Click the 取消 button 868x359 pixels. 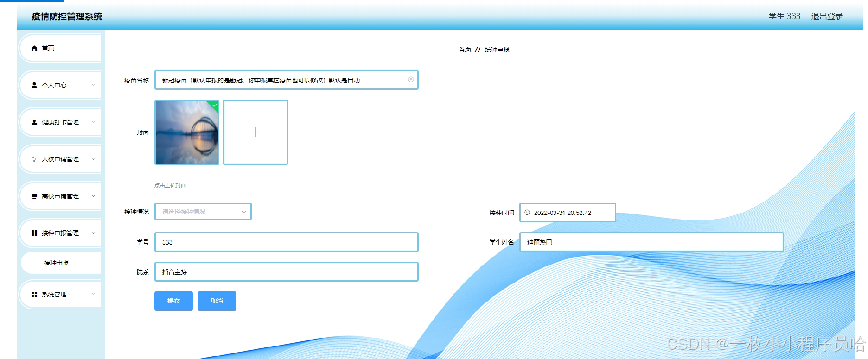coord(217,301)
